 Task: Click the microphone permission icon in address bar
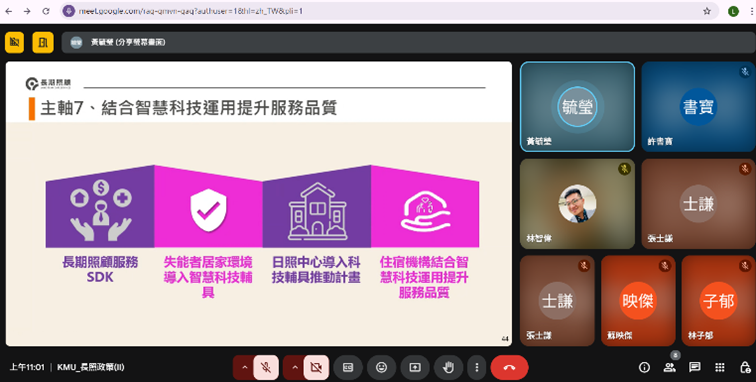coord(69,11)
